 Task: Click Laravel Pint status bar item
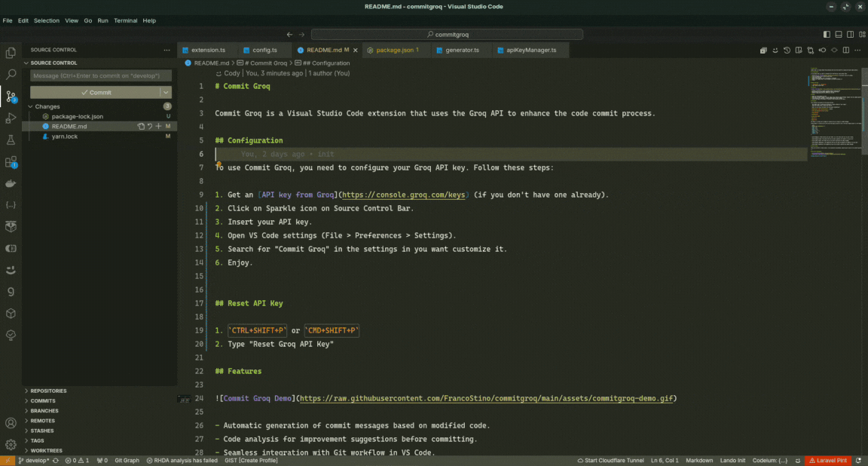[828, 461]
